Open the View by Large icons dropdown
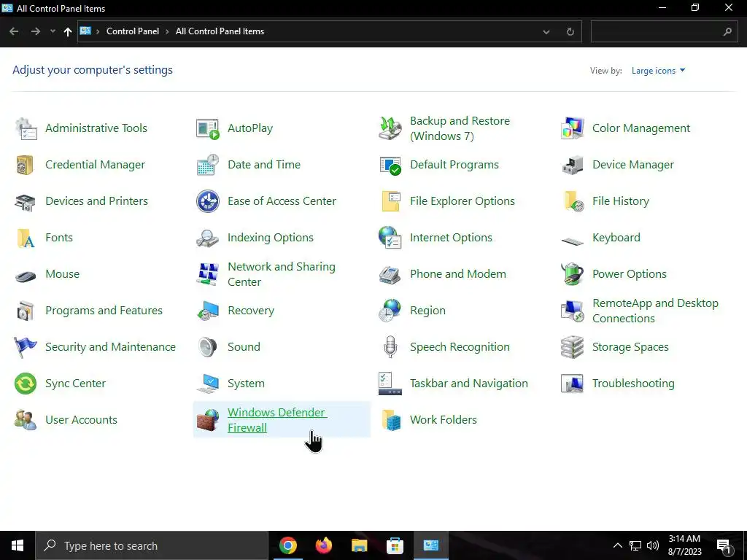The height and width of the screenshot is (560, 747). coord(658,71)
